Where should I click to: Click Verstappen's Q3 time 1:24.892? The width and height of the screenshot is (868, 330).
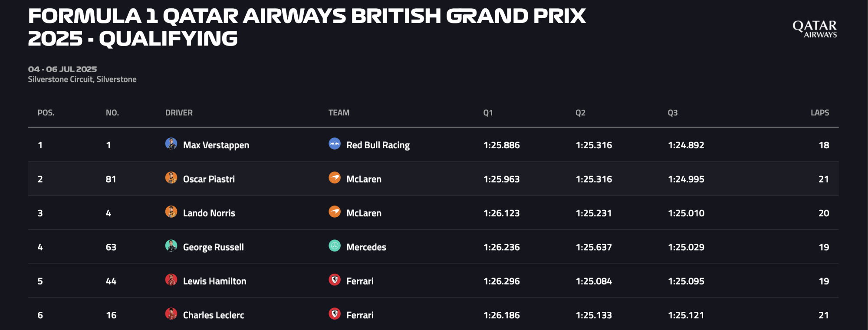pos(686,145)
